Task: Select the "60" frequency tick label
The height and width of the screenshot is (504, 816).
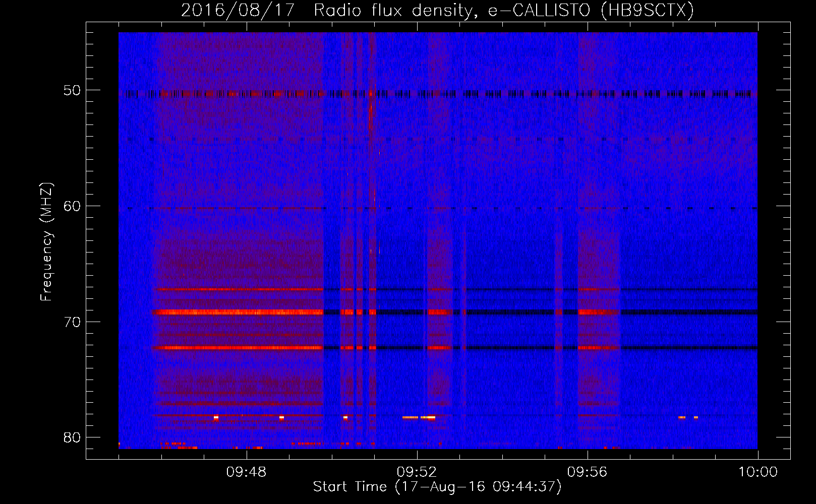Action: click(x=72, y=206)
